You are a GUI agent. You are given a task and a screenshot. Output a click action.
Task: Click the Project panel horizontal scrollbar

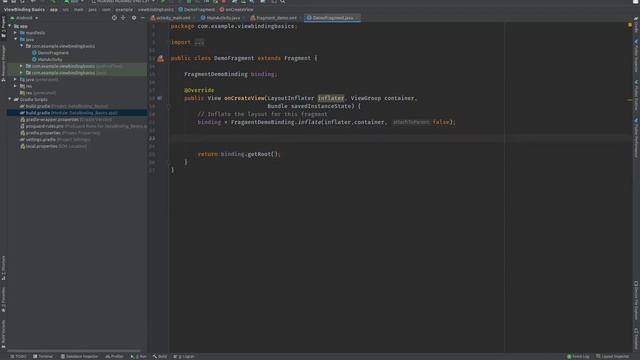73,351
